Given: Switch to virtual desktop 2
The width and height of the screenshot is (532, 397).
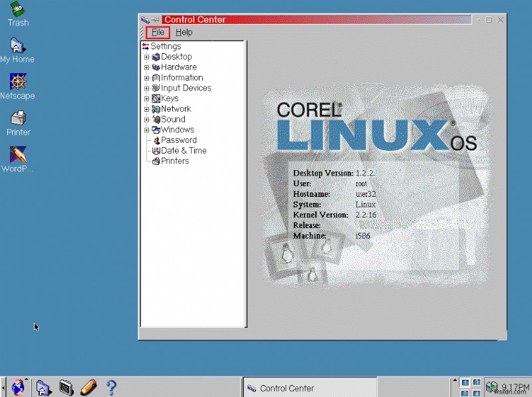Looking at the screenshot, I should click(x=465, y=393).
